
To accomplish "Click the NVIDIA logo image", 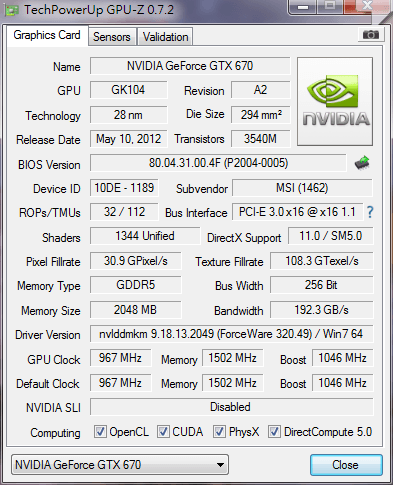I will (x=335, y=101).
